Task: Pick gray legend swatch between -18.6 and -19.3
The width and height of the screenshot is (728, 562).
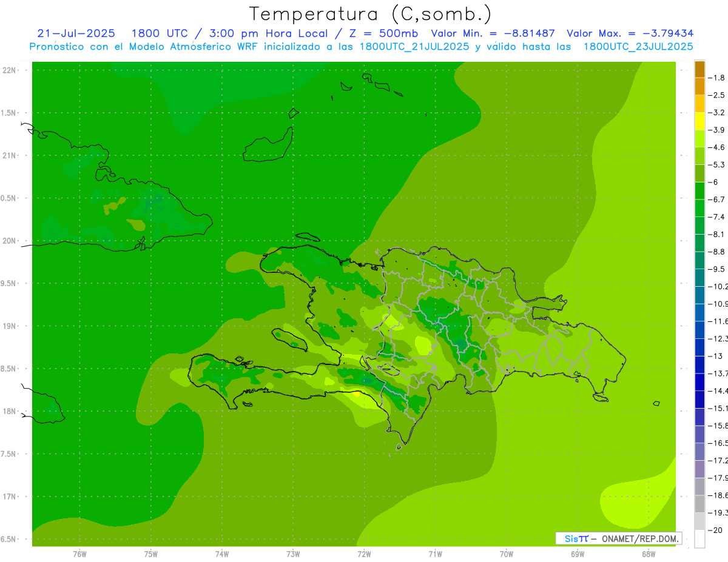Action: click(699, 504)
